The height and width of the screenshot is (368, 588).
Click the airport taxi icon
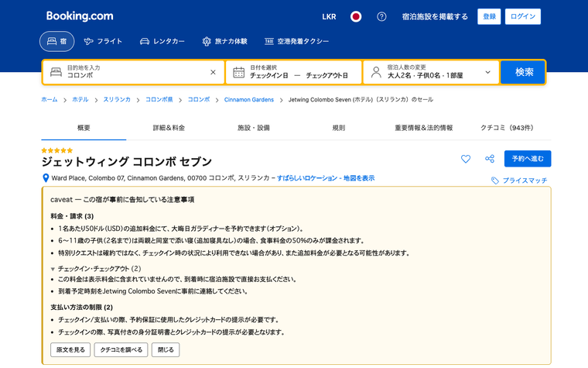pyautogui.click(x=269, y=41)
